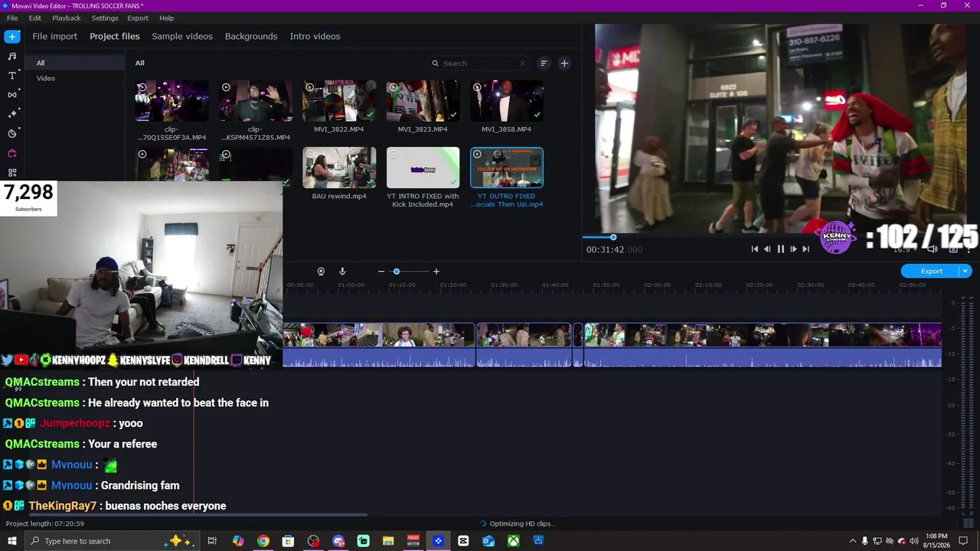Jump to previous clip in preview

tap(754, 249)
